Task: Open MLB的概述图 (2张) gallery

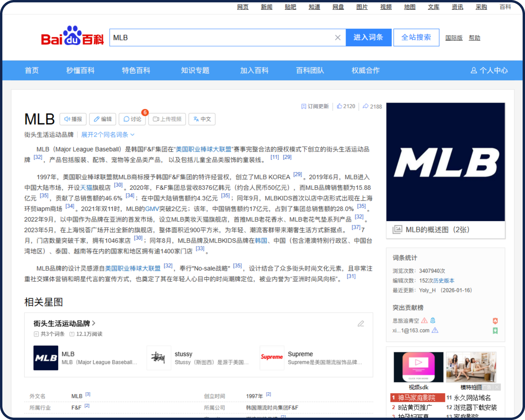Action: (x=431, y=229)
